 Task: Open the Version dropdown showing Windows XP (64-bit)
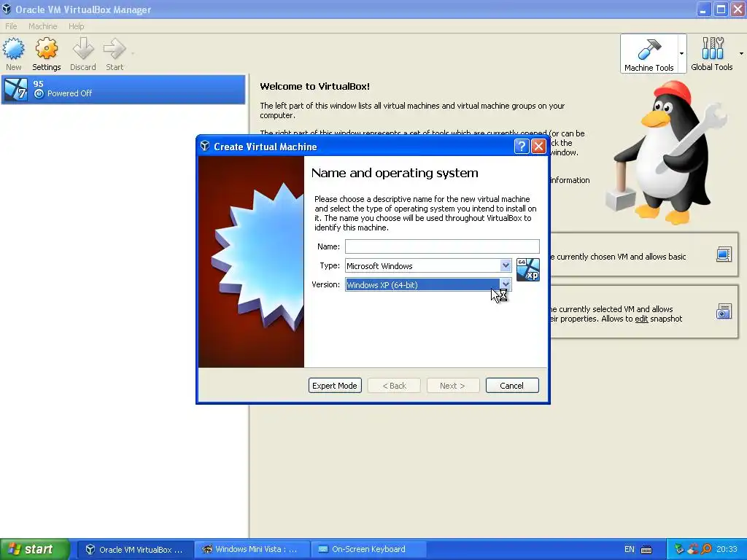(x=428, y=285)
